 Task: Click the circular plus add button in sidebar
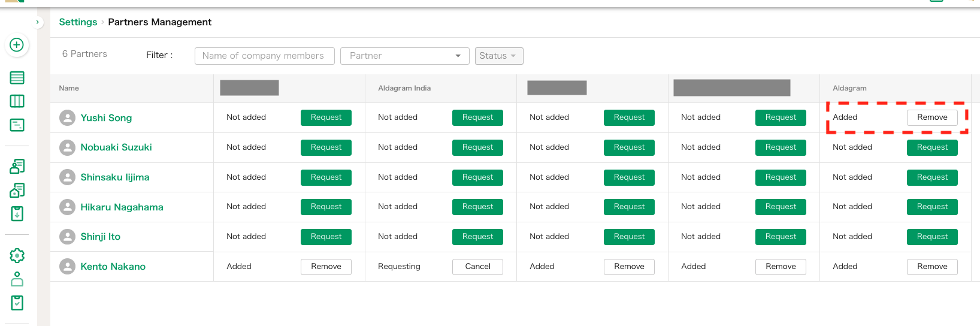click(17, 45)
